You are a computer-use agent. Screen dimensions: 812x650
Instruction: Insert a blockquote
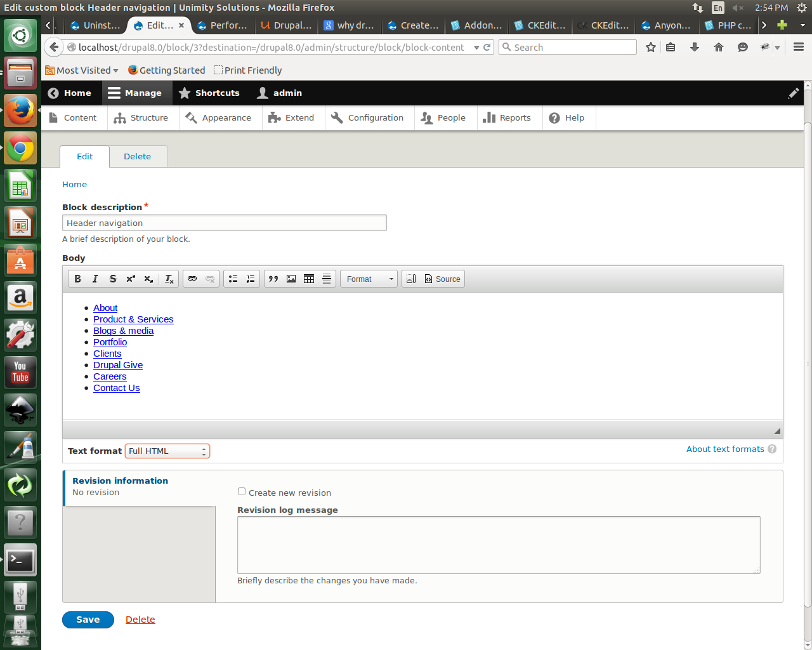coord(273,279)
